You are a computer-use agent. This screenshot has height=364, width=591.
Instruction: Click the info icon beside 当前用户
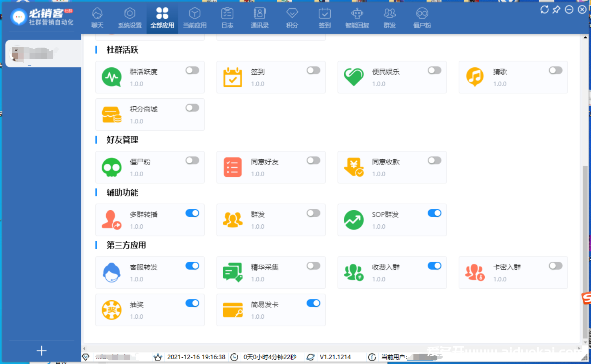click(372, 357)
